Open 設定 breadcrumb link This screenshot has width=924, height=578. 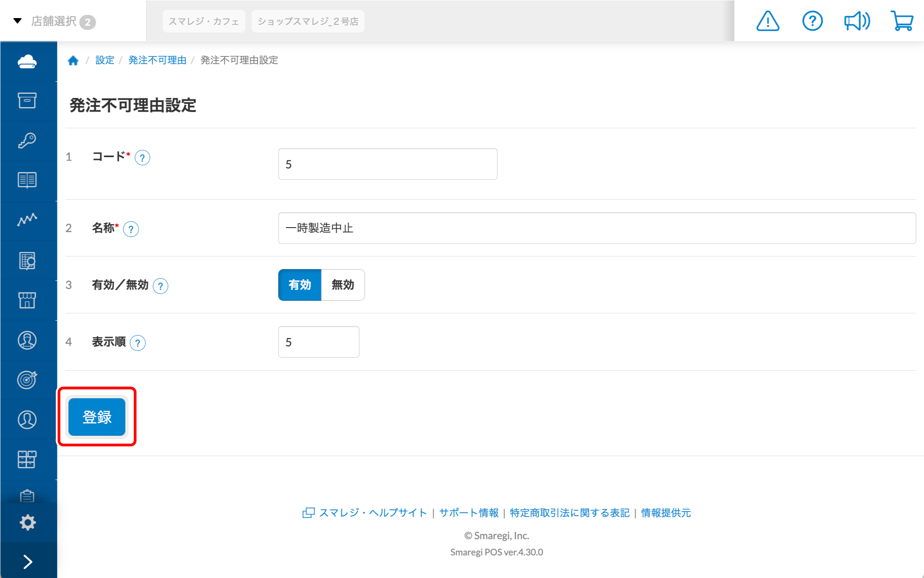(x=105, y=60)
